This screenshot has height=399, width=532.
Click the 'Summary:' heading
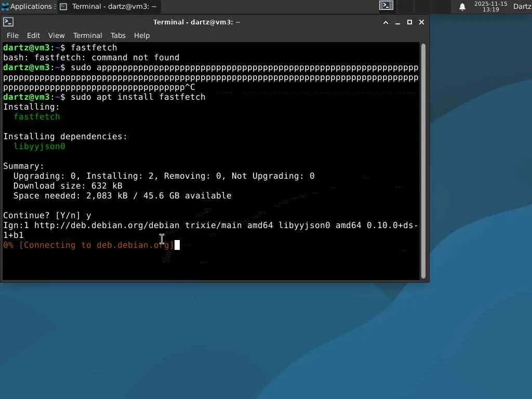[x=23, y=166]
